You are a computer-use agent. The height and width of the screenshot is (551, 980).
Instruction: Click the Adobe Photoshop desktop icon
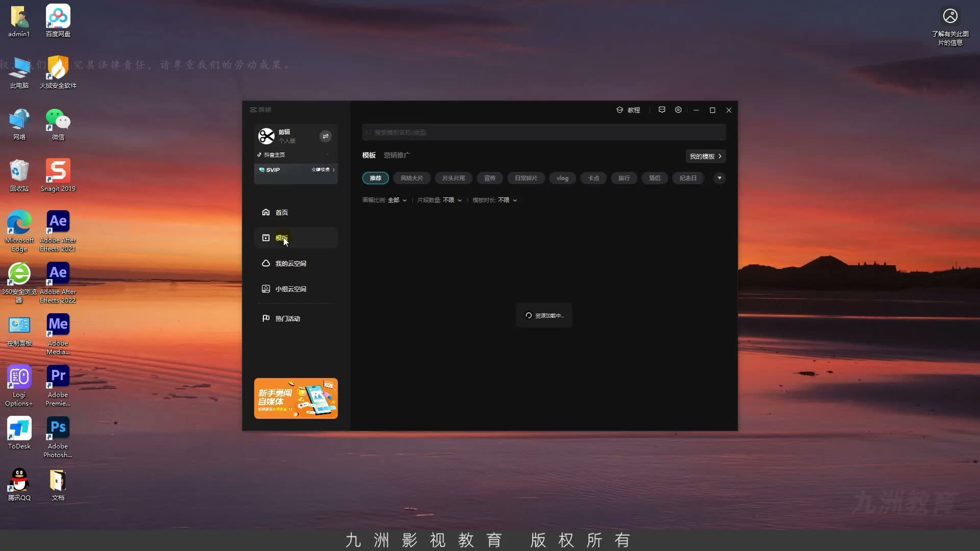pos(58,437)
